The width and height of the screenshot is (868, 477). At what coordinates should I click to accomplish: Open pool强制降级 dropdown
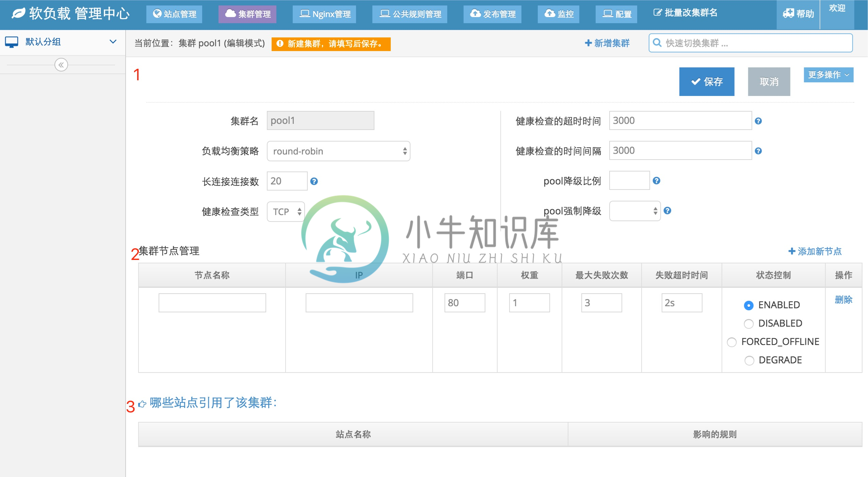[635, 211]
